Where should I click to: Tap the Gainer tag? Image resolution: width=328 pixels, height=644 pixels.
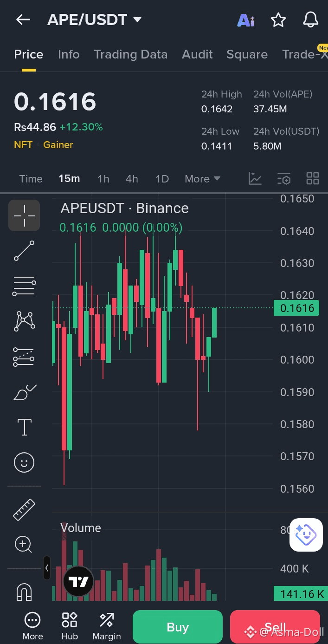pos(58,145)
